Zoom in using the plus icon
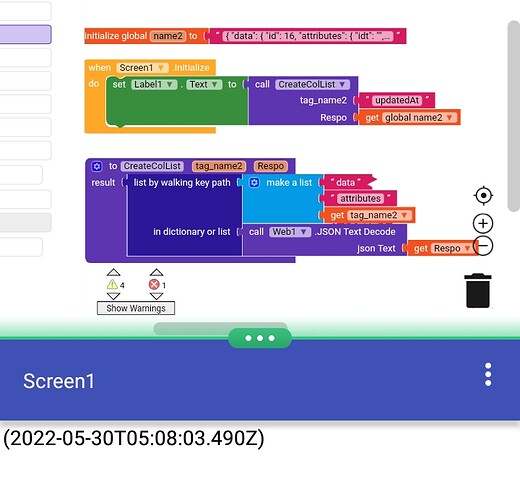The height and width of the screenshot is (500, 520). [483, 224]
